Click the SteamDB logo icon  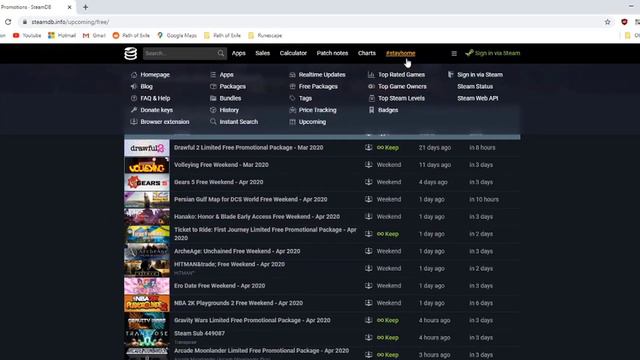[x=131, y=53]
